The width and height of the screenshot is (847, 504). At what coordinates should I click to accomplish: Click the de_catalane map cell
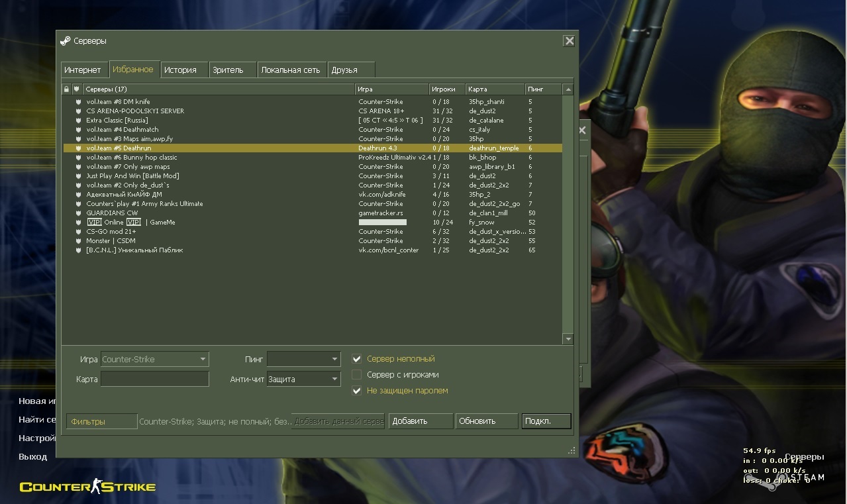click(486, 121)
